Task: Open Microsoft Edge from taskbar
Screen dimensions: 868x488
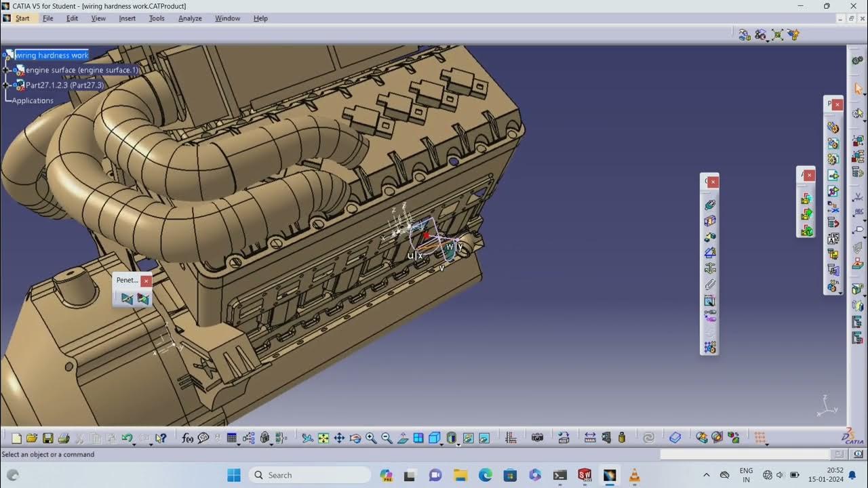Action: 486,475
